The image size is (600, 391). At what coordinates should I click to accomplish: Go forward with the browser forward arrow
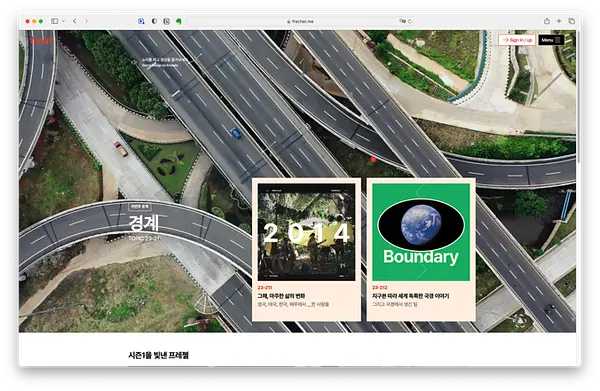(x=86, y=21)
